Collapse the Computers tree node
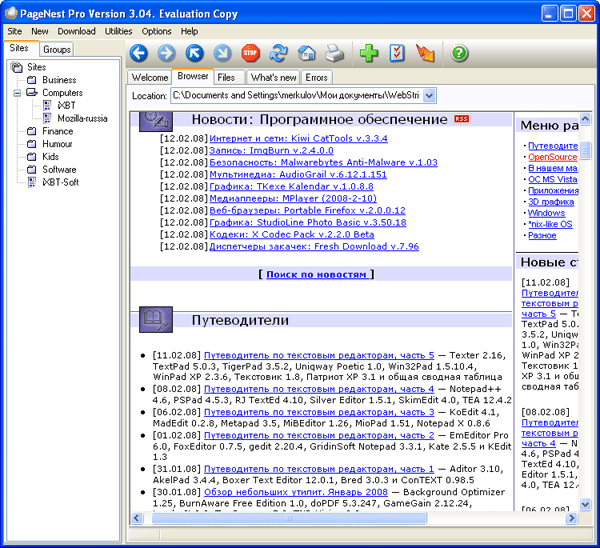The image size is (600, 548). 17,93
